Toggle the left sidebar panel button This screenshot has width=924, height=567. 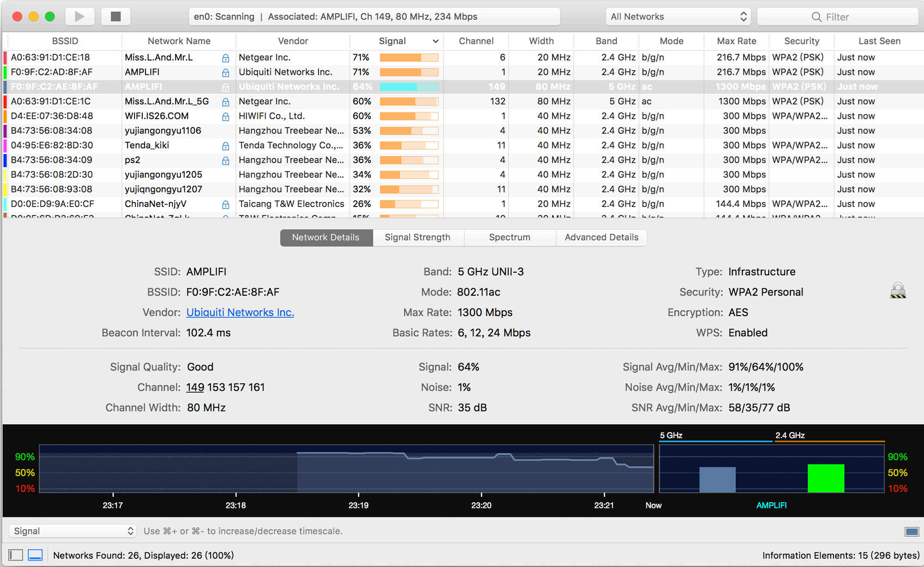point(16,555)
